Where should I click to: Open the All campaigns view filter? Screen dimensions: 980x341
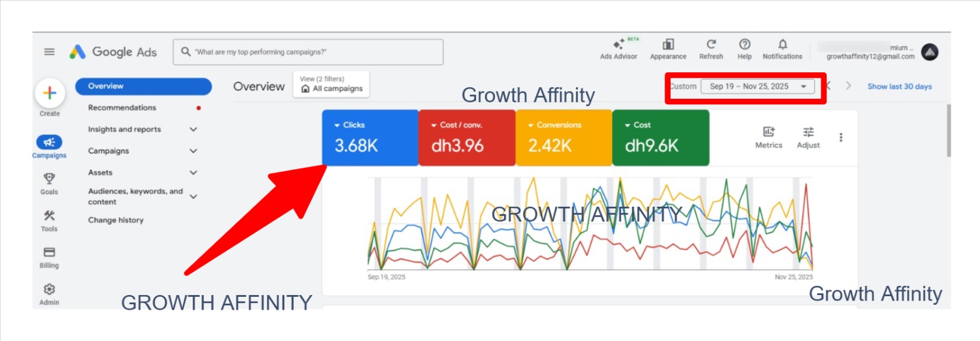pyautogui.click(x=332, y=84)
